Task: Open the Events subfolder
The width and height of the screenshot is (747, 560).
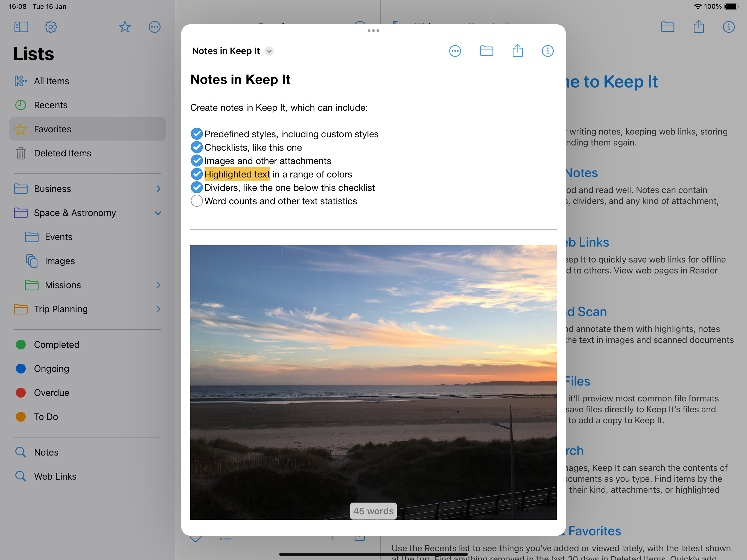Action: [x=87, y=237]
